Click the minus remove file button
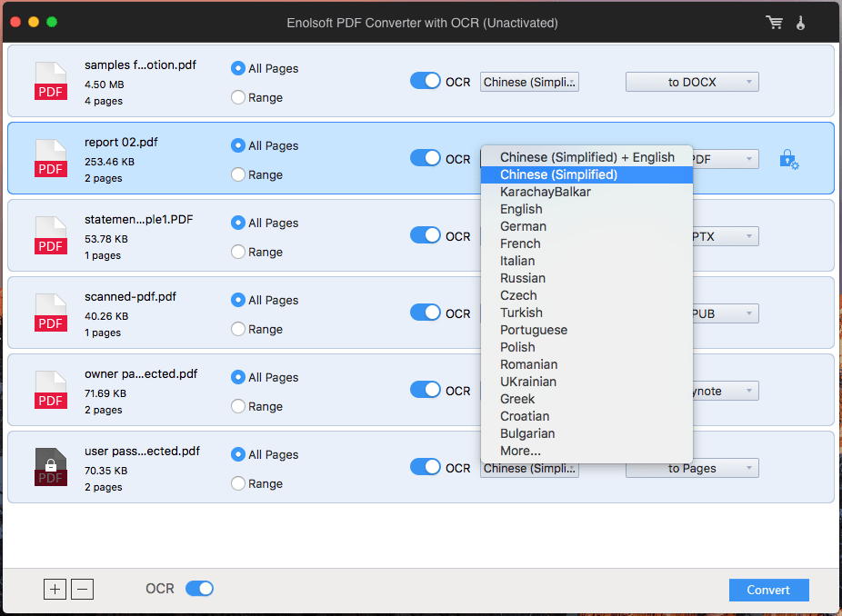The width and height of the screenshot is (842, 616). [x=82, y=589]
